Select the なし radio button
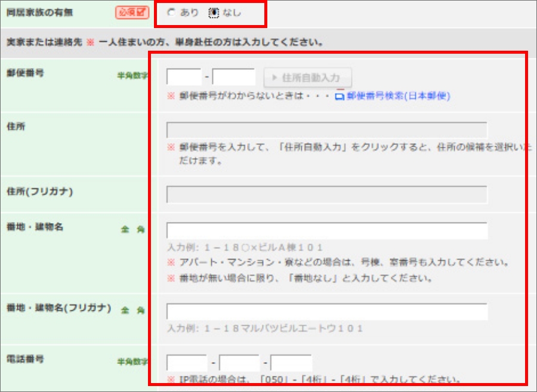537x392 pixels. pyautogui.click(x=214, y=13)
